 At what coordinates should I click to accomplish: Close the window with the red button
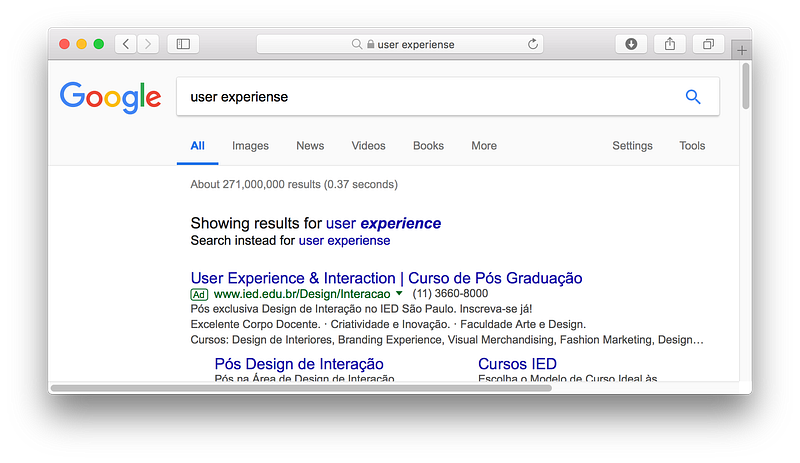pyautogui.click(x=64, y=44)
